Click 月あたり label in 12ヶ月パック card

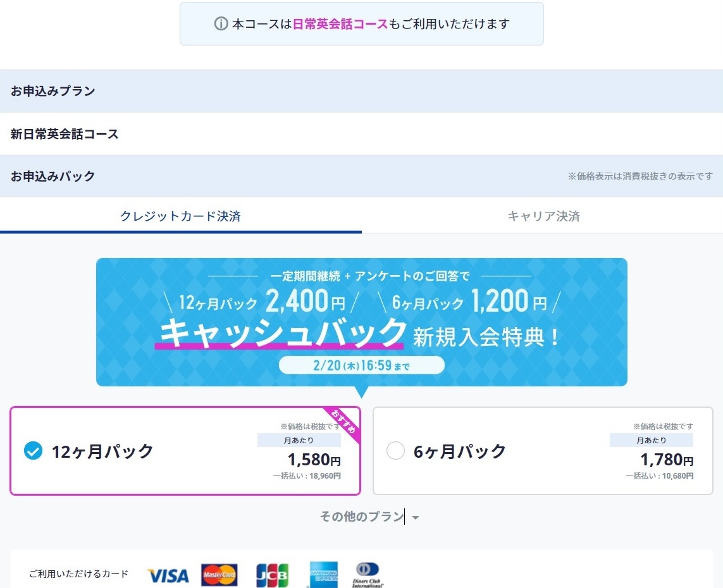[x=299, y=440]
